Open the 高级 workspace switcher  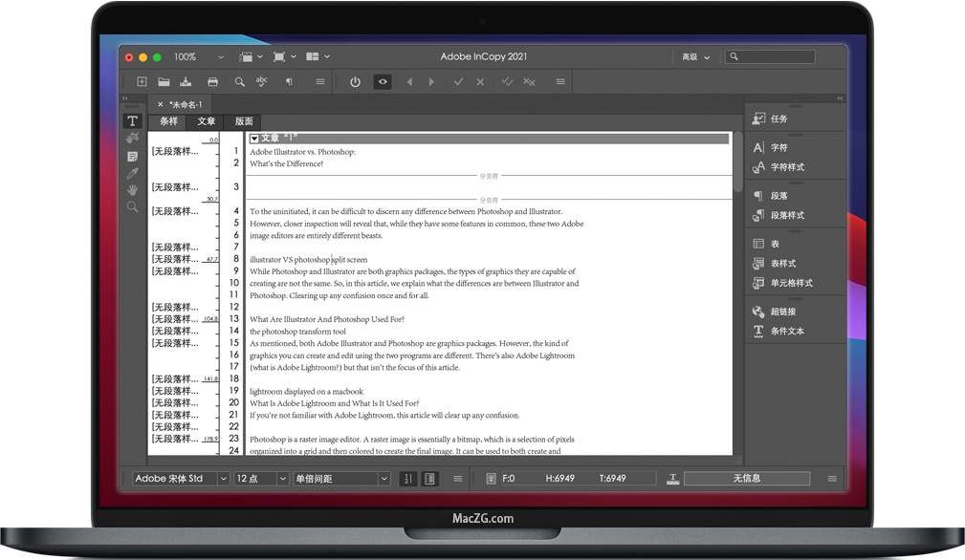point(695,57)
